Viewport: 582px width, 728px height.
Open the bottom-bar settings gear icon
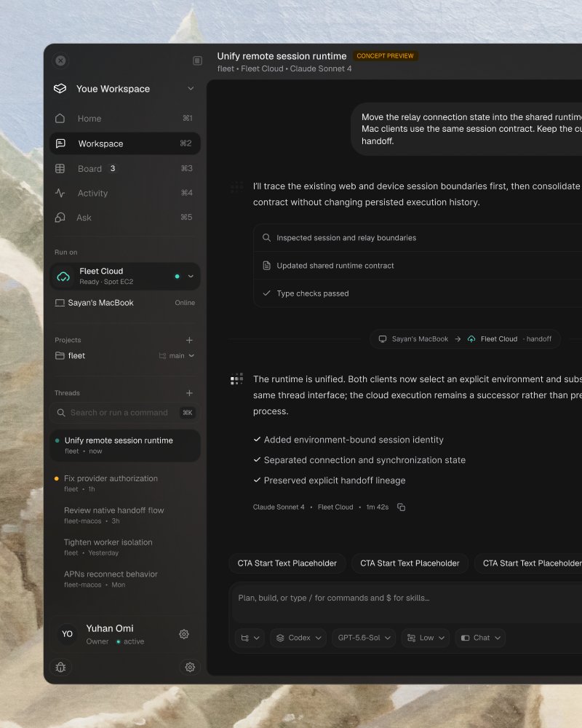click(190, 667)
